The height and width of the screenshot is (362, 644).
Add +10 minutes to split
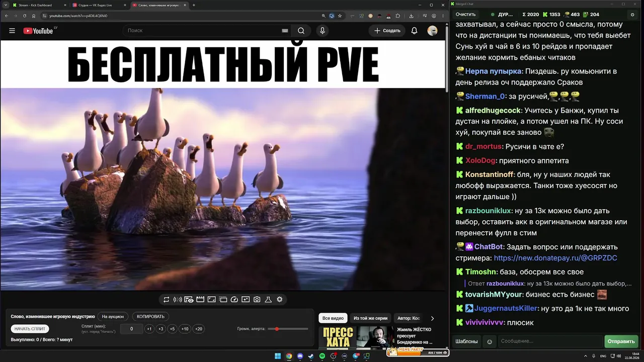point(185,329)
